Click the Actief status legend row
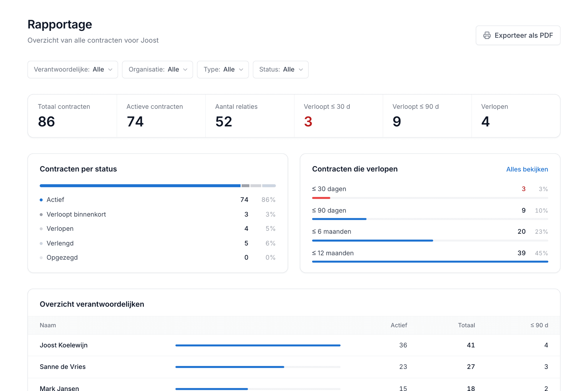This screenshot has height=391, width=588. pyautogui.click(x=158, y=200)
